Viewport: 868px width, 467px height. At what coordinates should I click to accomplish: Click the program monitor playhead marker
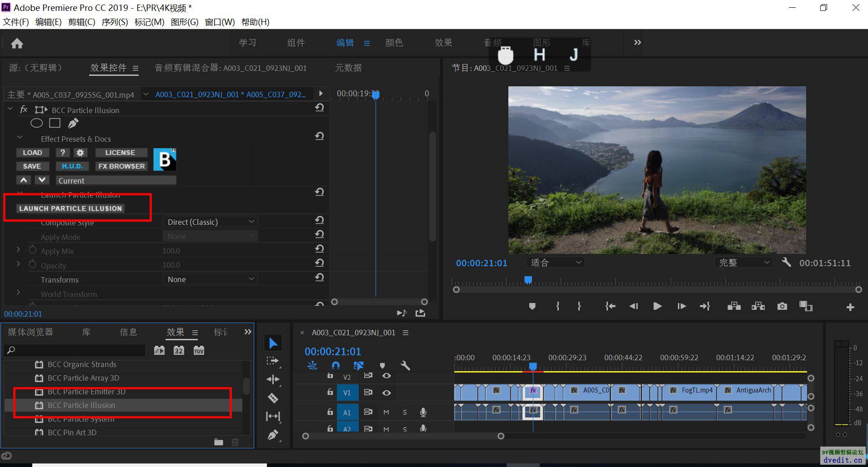[528, 280]
